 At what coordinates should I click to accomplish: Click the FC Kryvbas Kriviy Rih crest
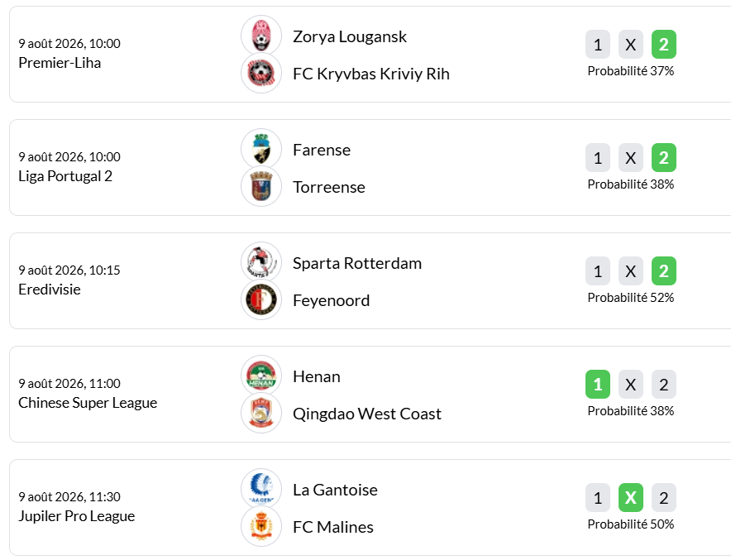(x=261, y=74)
